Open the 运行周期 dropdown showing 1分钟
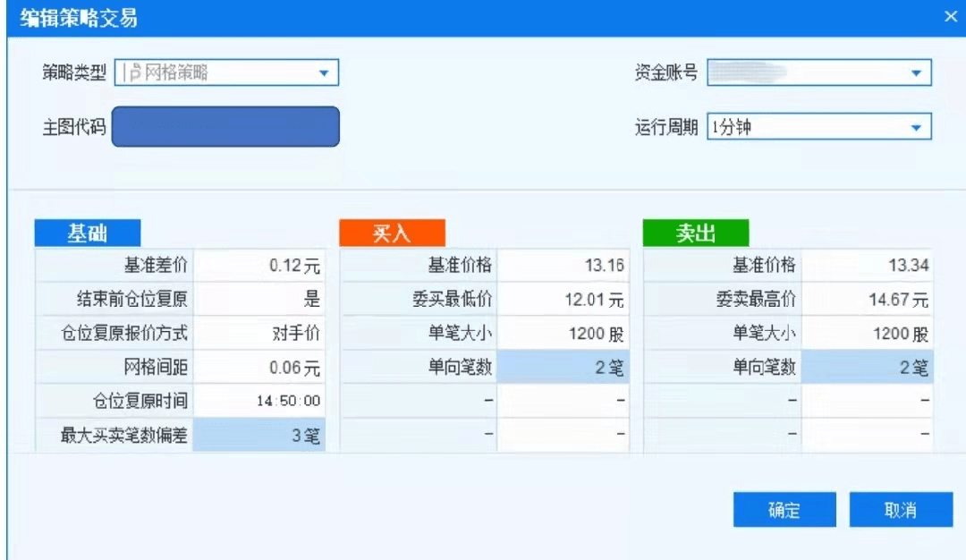The image size is (966, 560). click(915, 128)
